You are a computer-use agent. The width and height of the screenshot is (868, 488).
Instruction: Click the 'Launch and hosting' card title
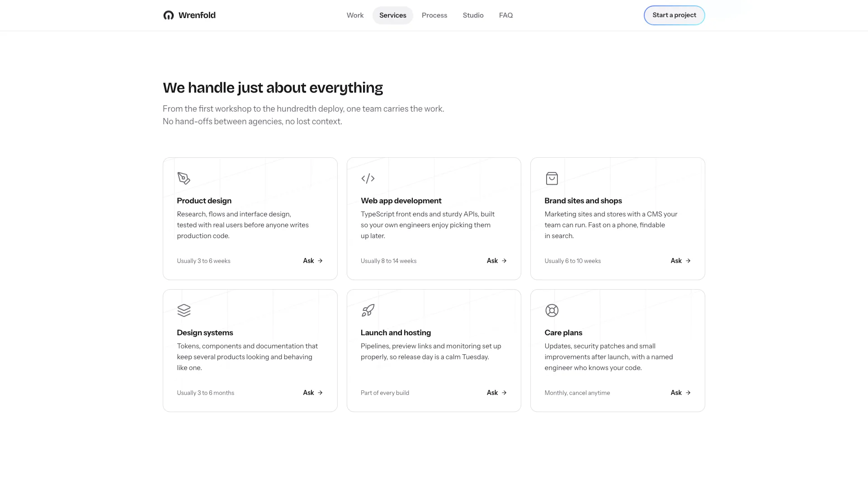[x=396, y=333]
